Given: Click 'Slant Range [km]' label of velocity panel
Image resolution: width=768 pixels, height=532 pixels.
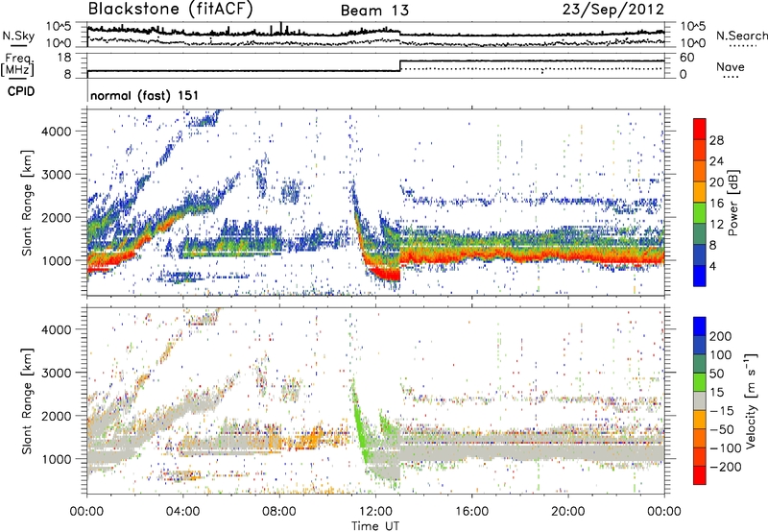Looking at the screenshot, I should point(27,400).
